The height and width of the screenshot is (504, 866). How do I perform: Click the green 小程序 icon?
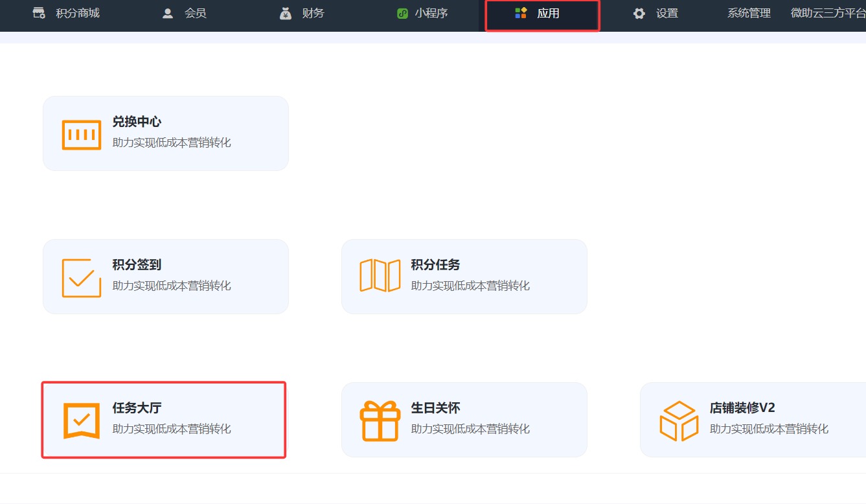[x=402, y=14]
